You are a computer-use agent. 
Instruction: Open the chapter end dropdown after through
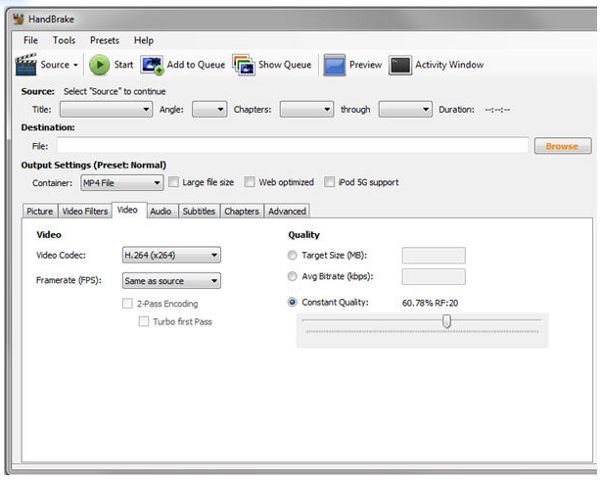tap(405, 109)
